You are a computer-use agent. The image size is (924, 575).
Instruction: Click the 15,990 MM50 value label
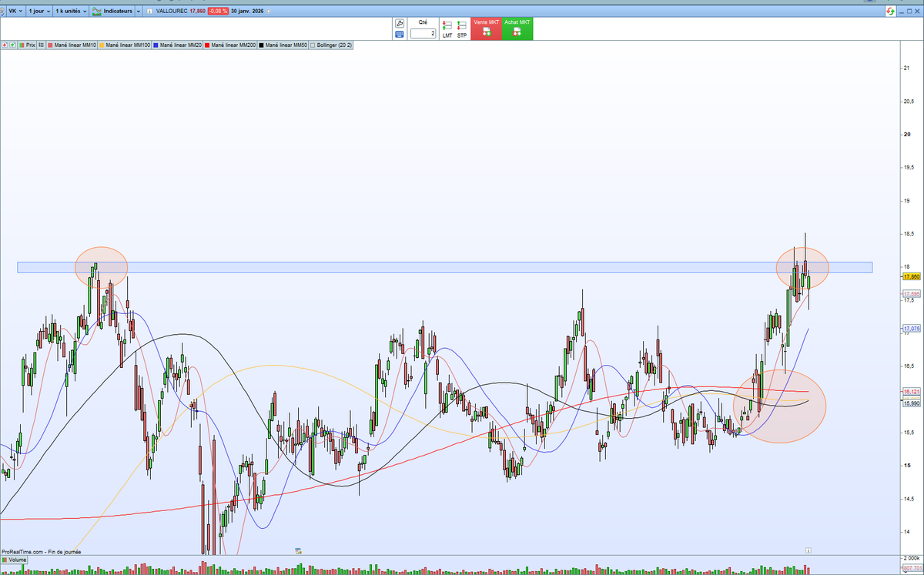pos(912,403)
